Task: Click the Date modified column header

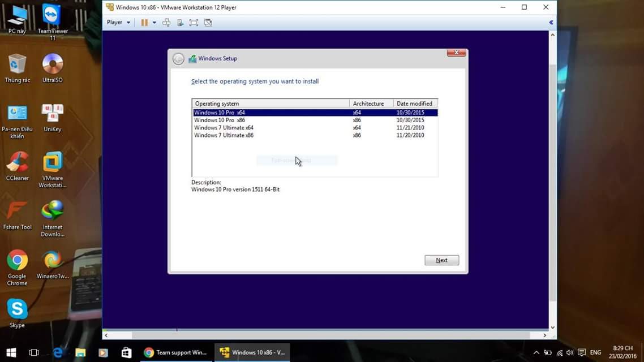Action: click(x=415, y=104)
